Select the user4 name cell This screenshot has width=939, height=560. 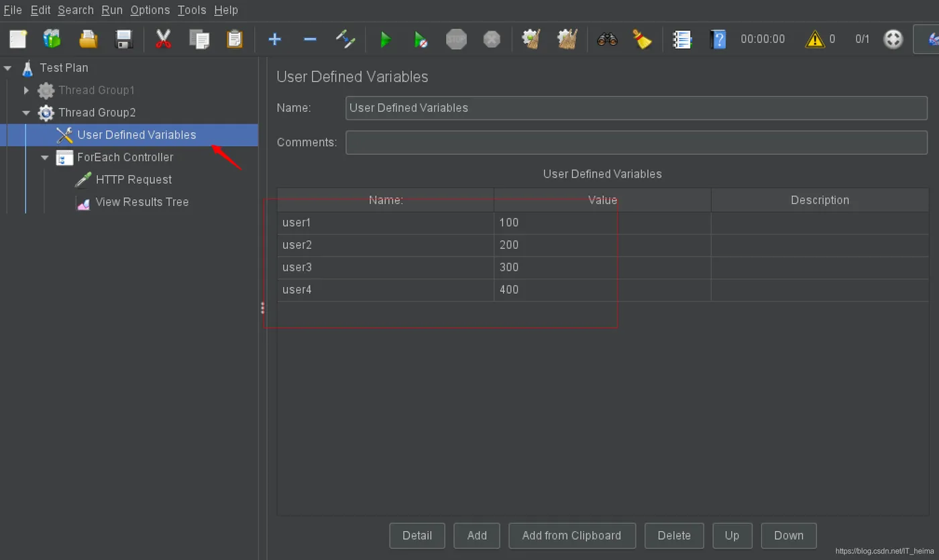tap(386, 290)
